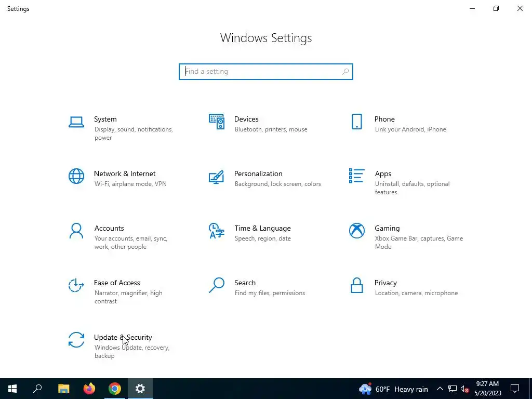Open the Network & Internet globe icon
Viewport: 532px width, 399px height.
click(x=76, y=176)
